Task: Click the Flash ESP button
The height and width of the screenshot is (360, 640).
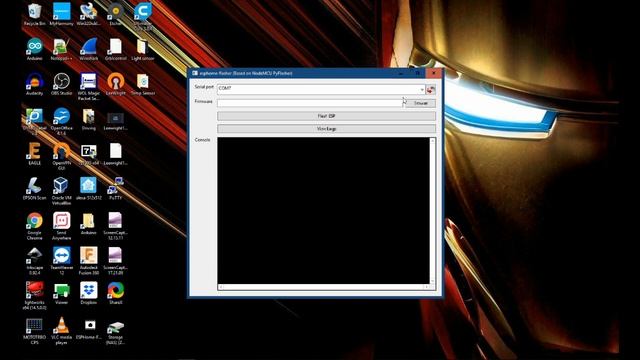Action: [x=327, y=116]
